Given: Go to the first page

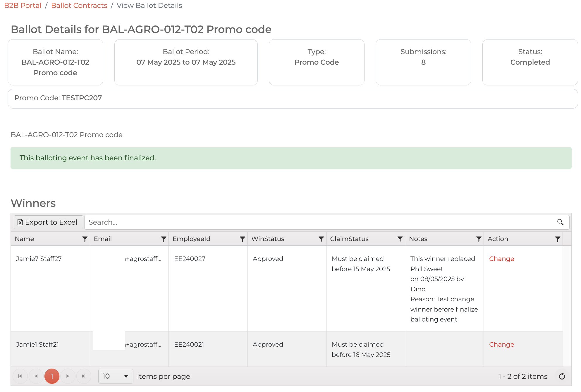Looking at the screenshot, I should [x=20, y=376].
